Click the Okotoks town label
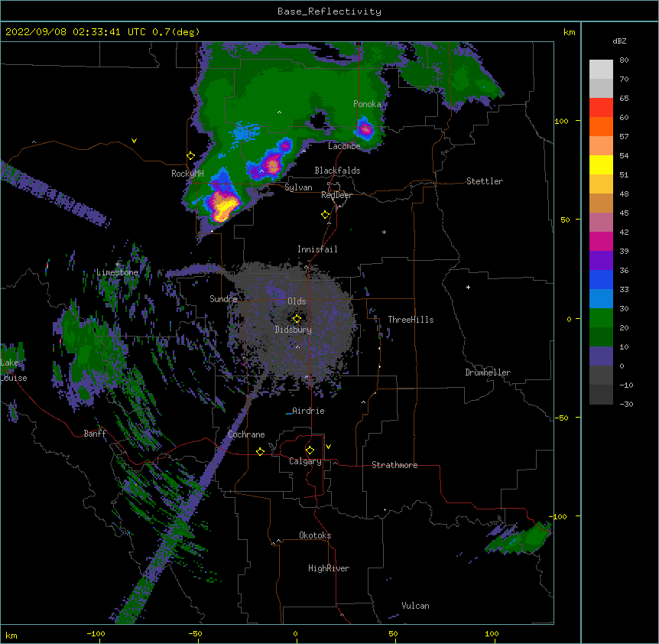659x644 pixels. [315, 535]
